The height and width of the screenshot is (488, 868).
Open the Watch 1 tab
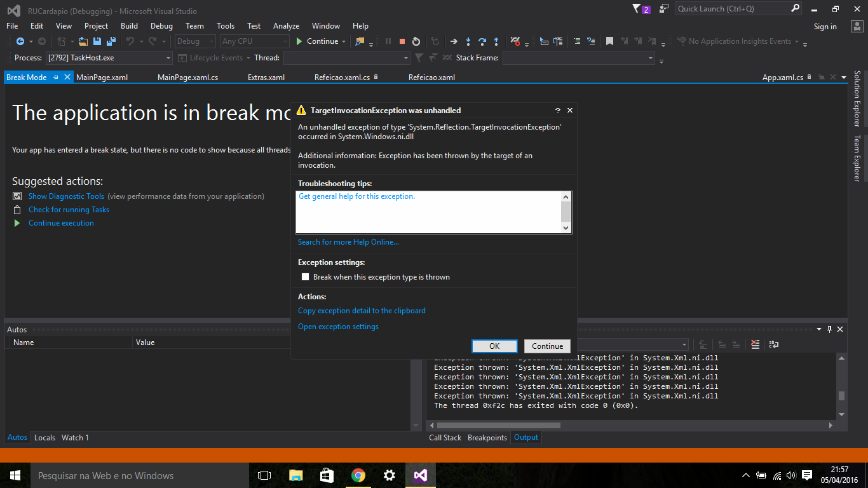[75, 437]
